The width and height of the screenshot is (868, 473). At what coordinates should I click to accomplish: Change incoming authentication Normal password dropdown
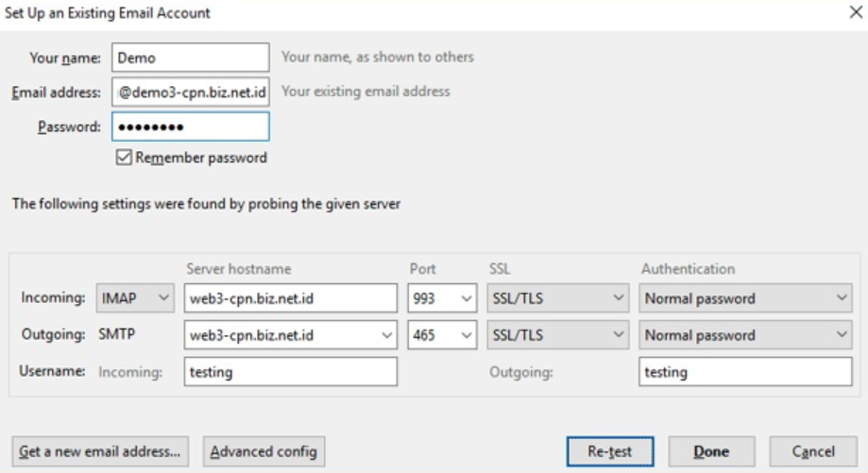click(x=746, y=298)
